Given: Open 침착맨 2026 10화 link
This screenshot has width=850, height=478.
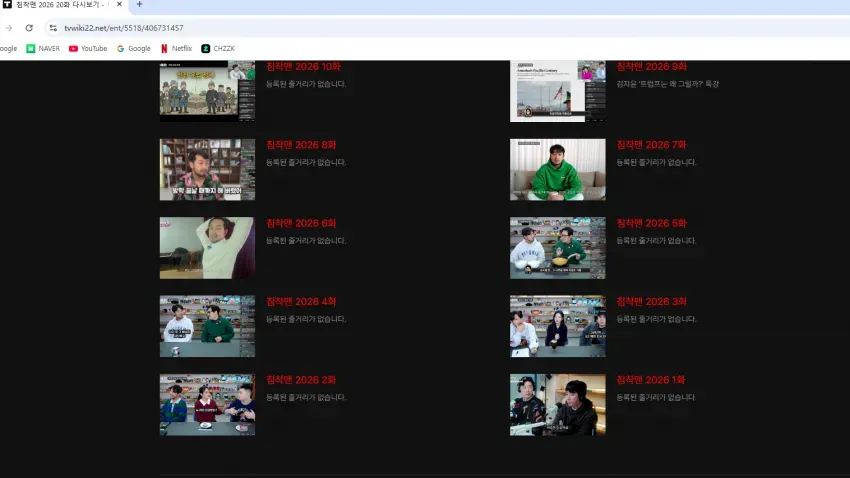Looking at the screenshot, I should click(303, 67).
